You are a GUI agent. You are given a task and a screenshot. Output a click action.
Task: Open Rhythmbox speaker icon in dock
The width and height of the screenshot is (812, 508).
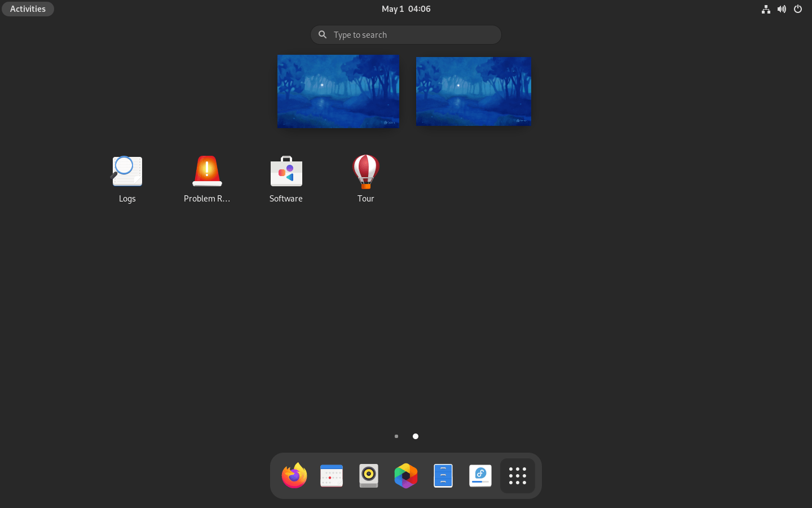click(x=369, y=476)
